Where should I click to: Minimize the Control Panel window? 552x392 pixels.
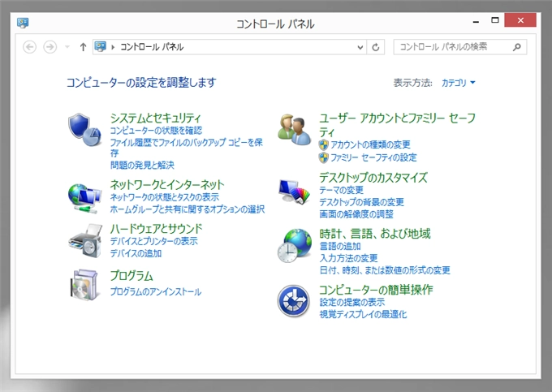(476, 21)
